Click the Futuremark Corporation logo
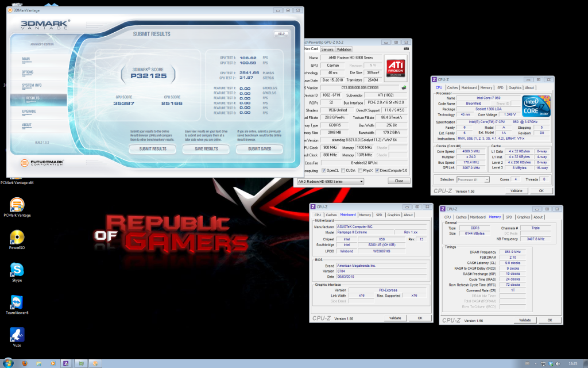The width and height of the screenshot is (588, 368). point(42,163)
